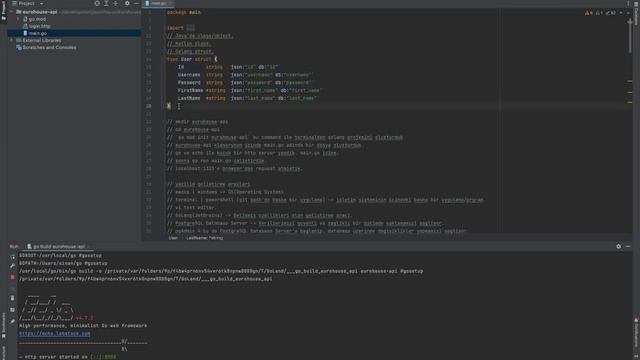This screenshot has width=640, height=360.
Task: Click LastName breadcrumb below editor
Action: pos(204,238)
